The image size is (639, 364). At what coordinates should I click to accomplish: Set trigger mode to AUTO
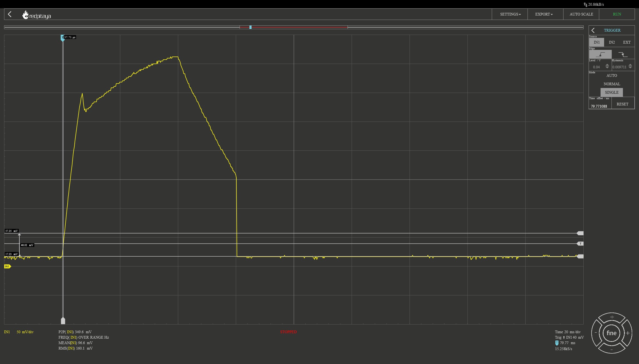tap(612, 75)
